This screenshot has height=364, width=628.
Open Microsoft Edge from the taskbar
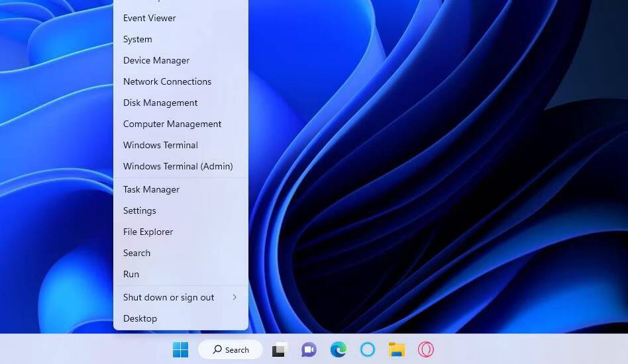click(339, 350)
